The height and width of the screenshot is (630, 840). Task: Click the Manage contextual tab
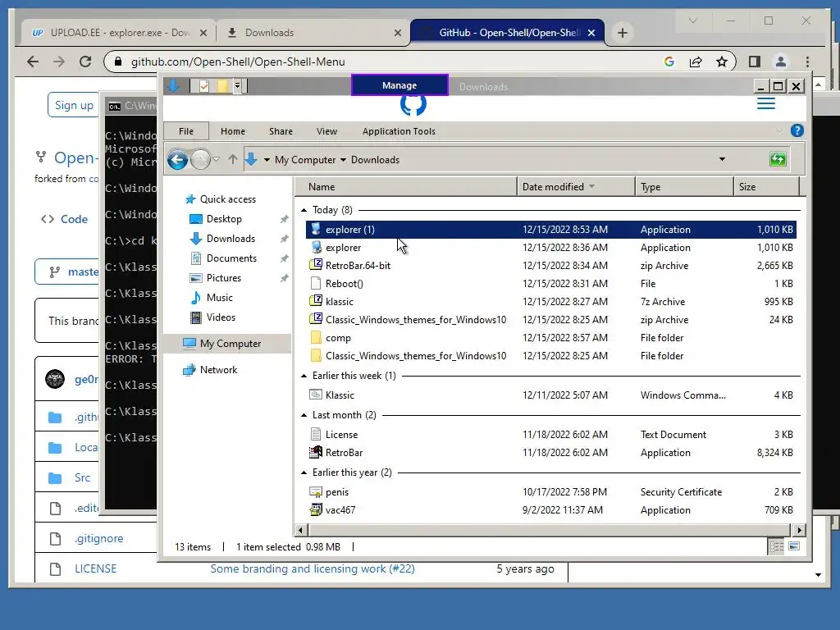pyautogui.click(x=399, y=85)
